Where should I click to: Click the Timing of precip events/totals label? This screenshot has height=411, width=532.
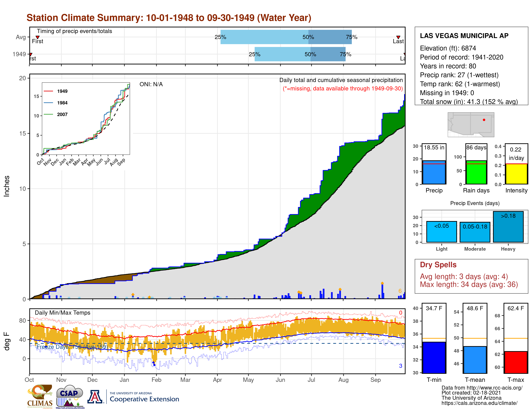tap(74, 31)
